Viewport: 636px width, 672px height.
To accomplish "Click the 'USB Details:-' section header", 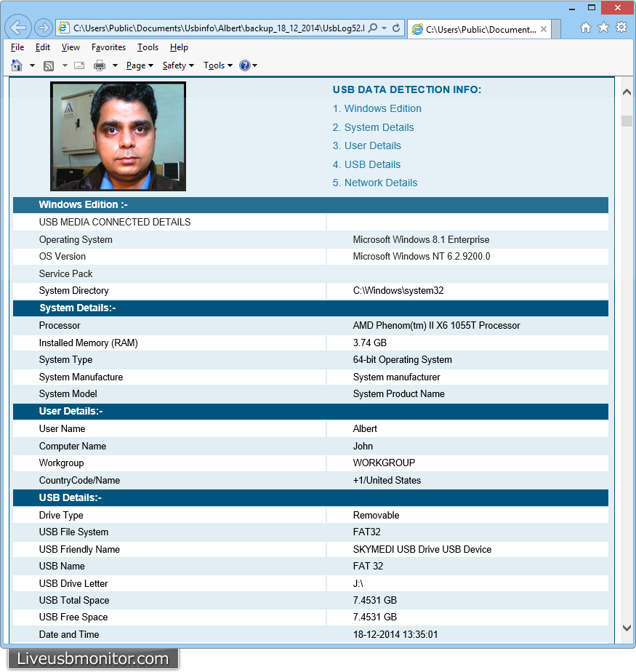I will pos(310,498).
